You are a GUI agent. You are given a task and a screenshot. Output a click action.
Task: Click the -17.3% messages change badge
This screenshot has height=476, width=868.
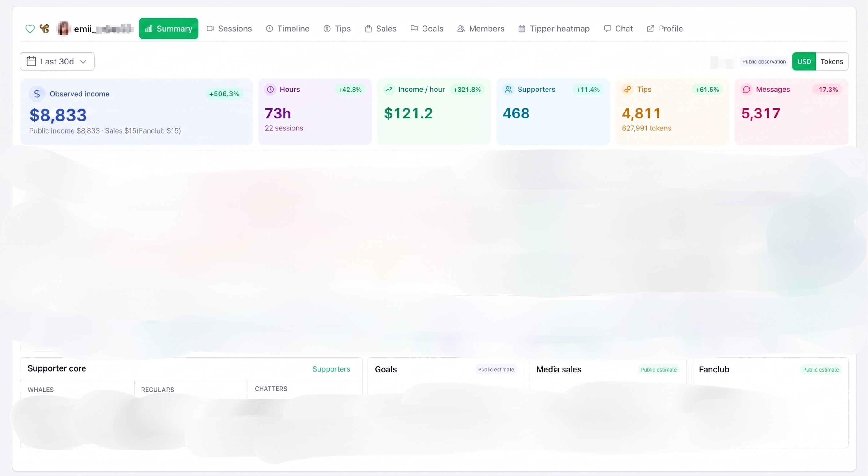[826, 89]
